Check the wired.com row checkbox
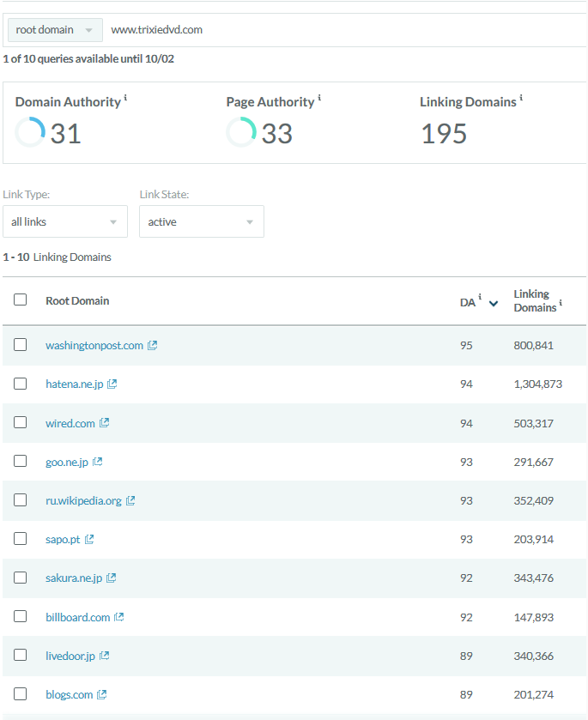588x720 pixels. 21,422
